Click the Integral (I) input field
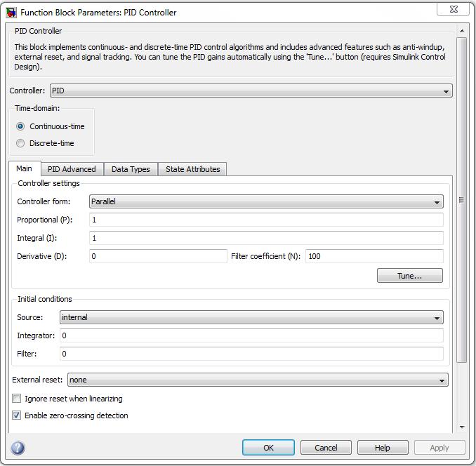The image size is (476, 466). [x=266, y=238]
